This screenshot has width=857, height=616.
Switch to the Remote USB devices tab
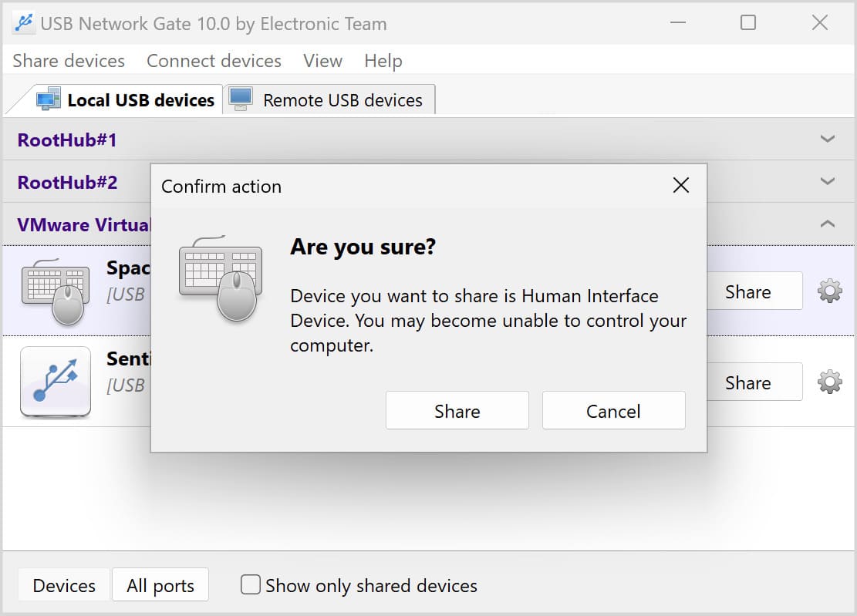click(342, 99)
